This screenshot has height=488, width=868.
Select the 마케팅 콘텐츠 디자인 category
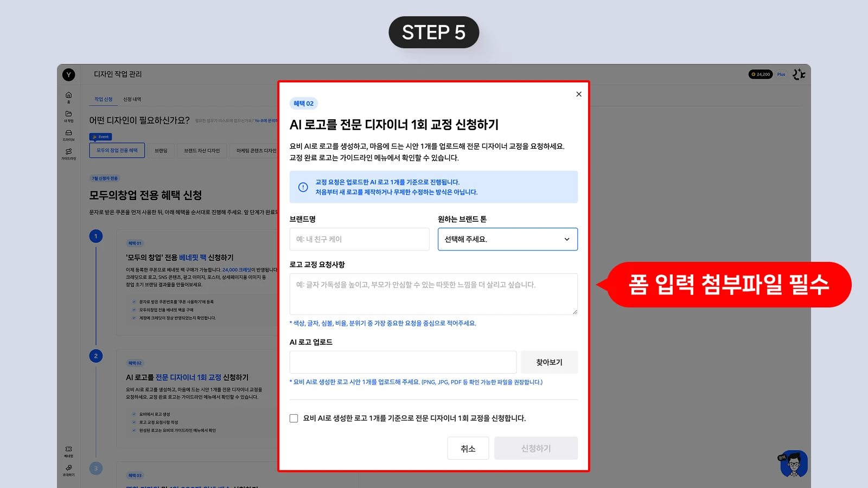click(x=255, y=151)
